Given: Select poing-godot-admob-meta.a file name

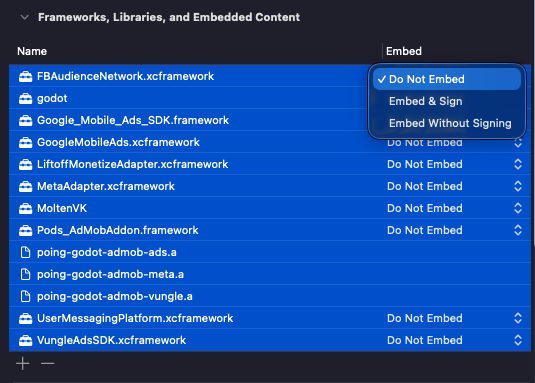Looking at the screenshot, I should pos(110,274).
